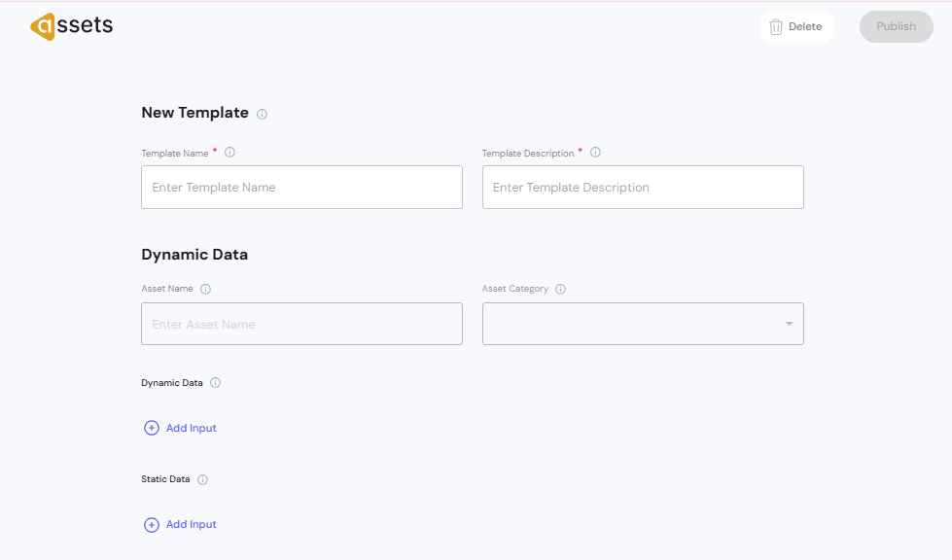
Task: Open the Asset Category combo box
Action: tap(632, 324)
